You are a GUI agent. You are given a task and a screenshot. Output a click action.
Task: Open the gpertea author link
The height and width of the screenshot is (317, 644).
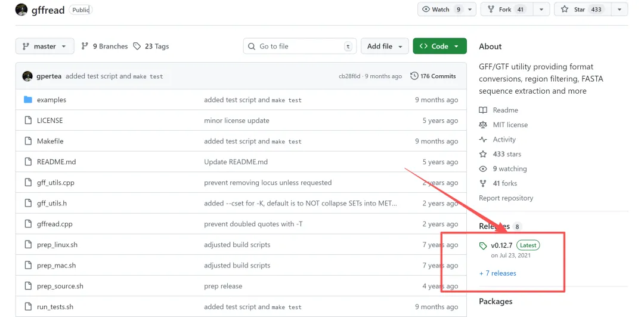point(49,76)
